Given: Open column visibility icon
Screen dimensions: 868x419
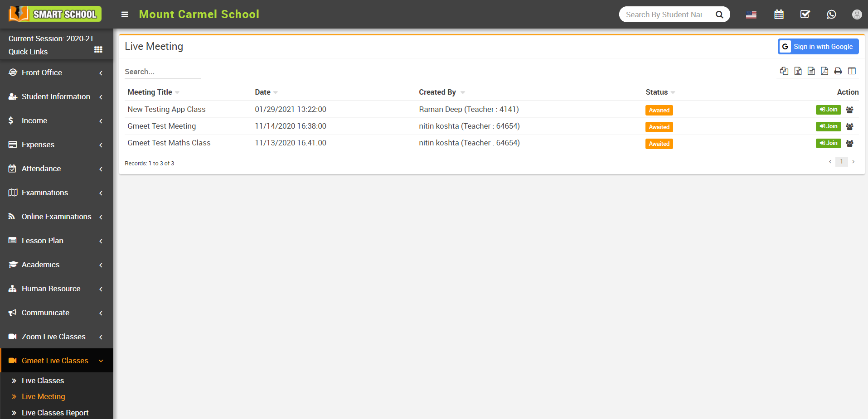Looking at the screenshot, I should [x=852, y=71].
